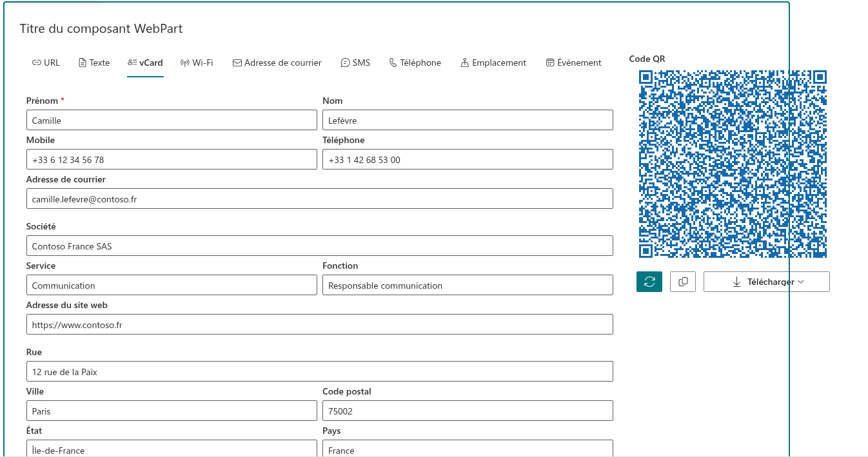Screen dimensions: 868x457
Task: Click the Code QR label
Action: tap(647, 59)
